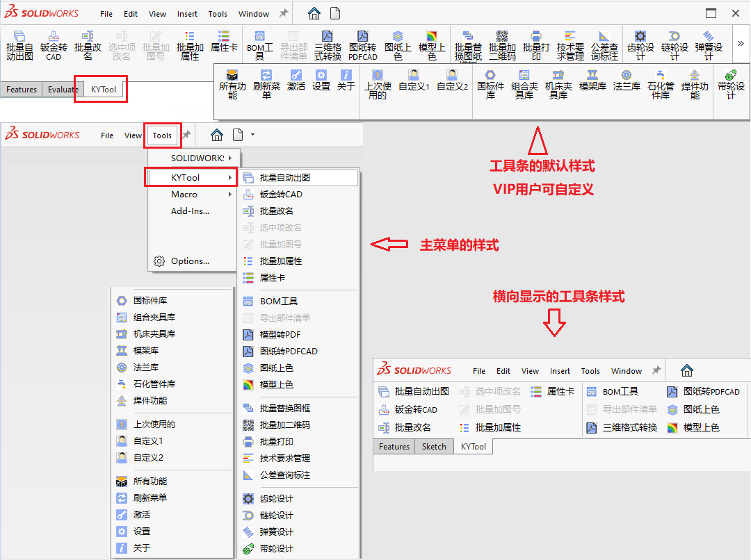Choose 技术要求管理 in KYTool submenu
This screenshot has width=751, height=560.
pos(298,459)
